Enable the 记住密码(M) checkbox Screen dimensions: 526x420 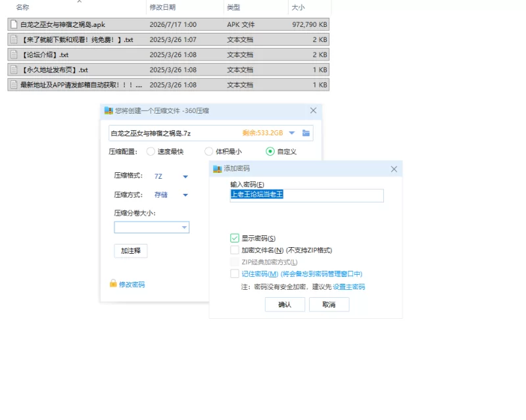click(235, 273)
